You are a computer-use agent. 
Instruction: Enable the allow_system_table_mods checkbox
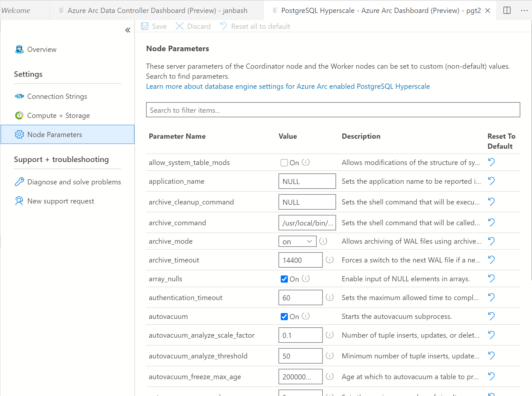click(284, 162)
